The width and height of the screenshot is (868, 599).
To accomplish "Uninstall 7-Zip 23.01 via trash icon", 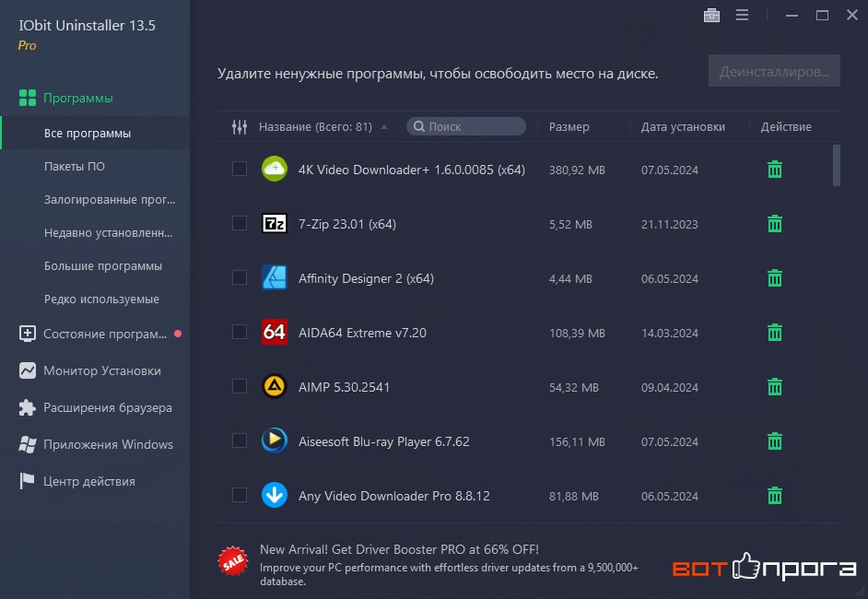I will pos(774,224).
